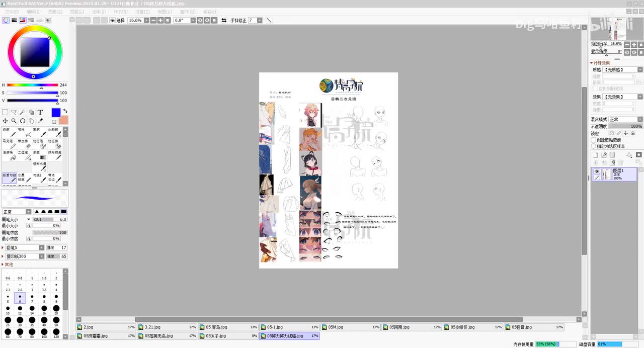Choose the 马克笔 marker brush

tap(9, 144)
